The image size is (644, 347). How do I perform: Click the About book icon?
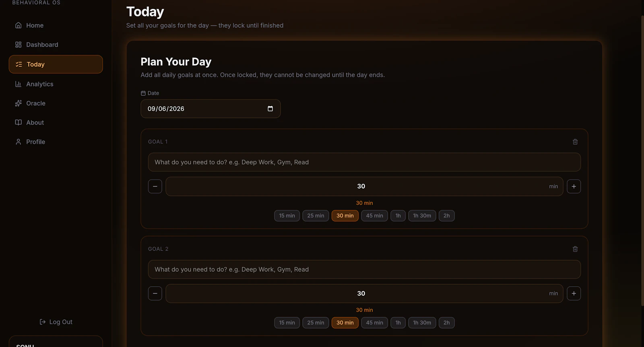pyautogui.click(x=18, y=123)
